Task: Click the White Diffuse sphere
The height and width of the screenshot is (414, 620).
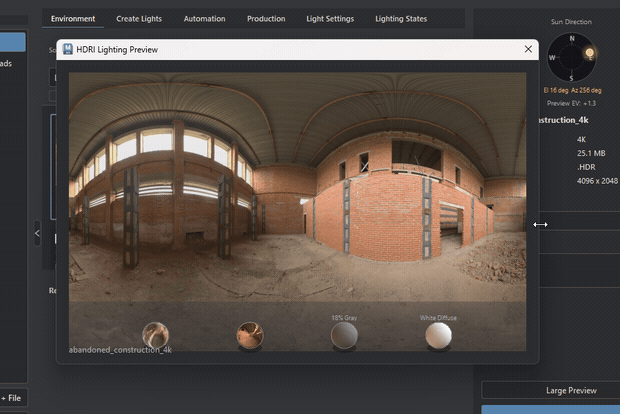Action: 438,335
